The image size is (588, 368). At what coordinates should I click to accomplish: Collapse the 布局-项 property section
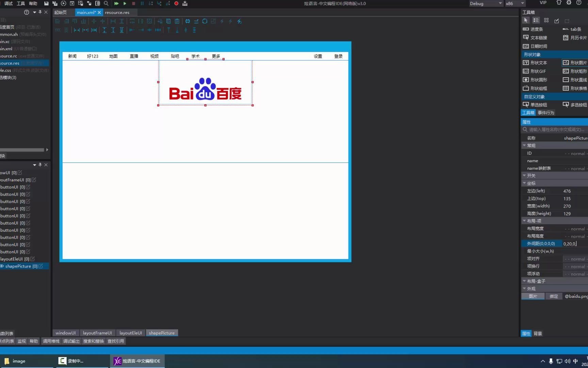(x=524, y=221)
